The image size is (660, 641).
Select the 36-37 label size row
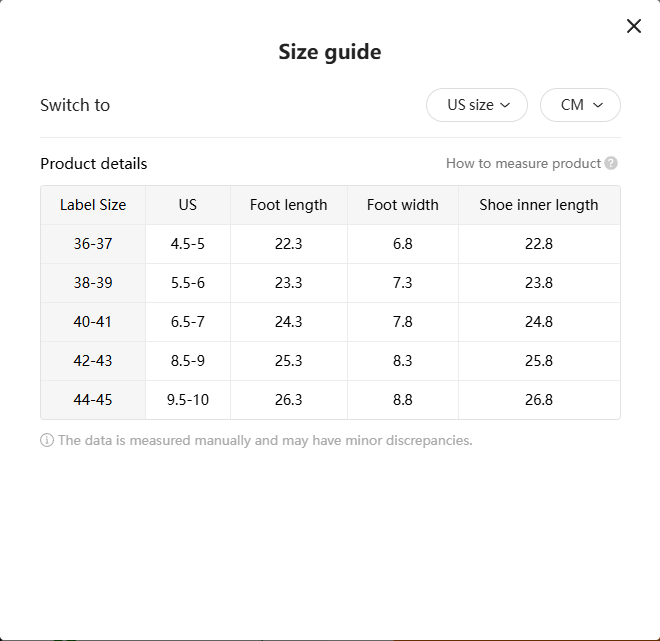(x=93, y=244)
